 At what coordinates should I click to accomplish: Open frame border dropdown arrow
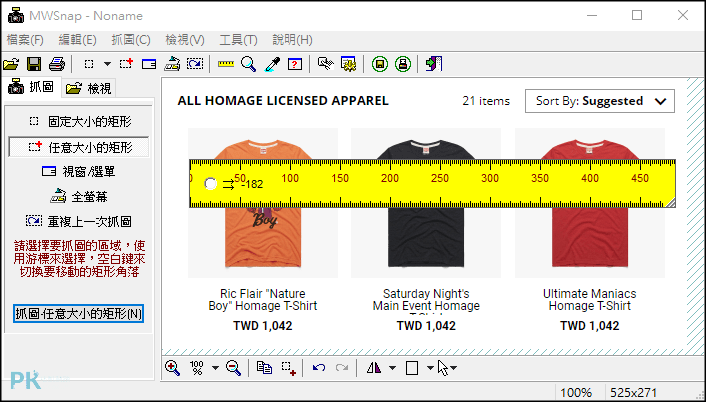click(430, 368)
